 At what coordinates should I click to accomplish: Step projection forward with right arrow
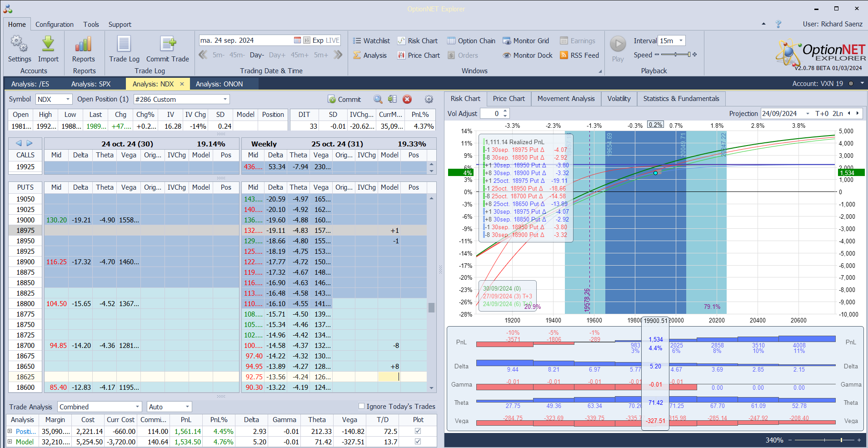pyautogui.click(x=858, y=114)
